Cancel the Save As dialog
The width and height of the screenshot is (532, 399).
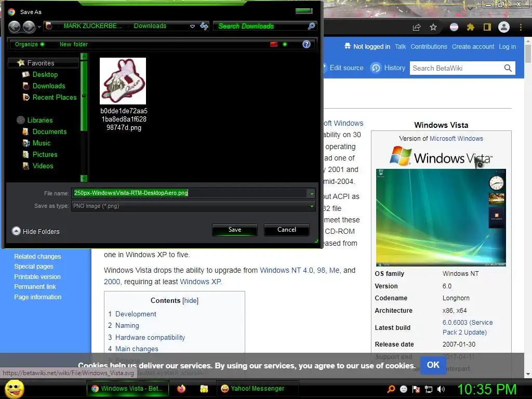[286, 230]
